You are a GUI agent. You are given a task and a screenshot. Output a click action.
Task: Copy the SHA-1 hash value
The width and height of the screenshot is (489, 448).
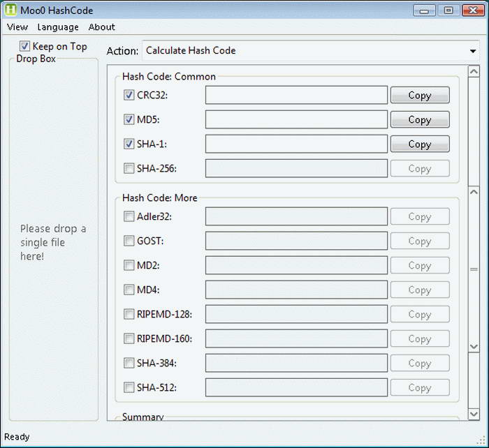point(420,144)
